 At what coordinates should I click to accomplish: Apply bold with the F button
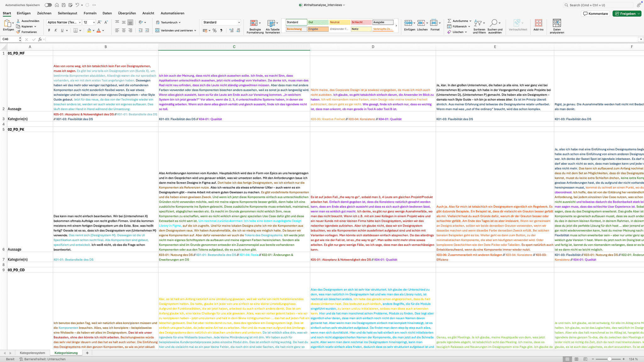click(x=49, y=30)
